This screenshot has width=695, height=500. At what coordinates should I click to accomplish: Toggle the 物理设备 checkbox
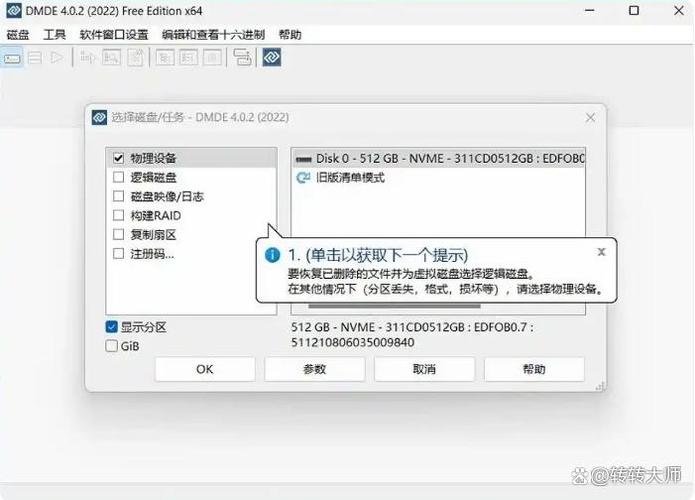[x=118, y=158]
